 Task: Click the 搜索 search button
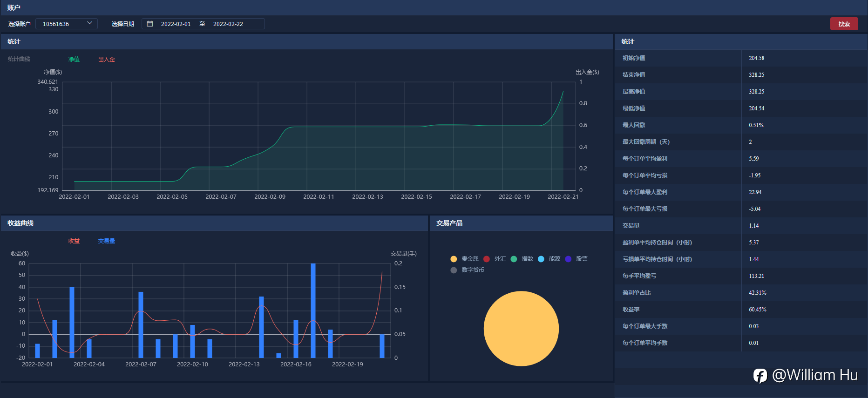coord(844,24)
